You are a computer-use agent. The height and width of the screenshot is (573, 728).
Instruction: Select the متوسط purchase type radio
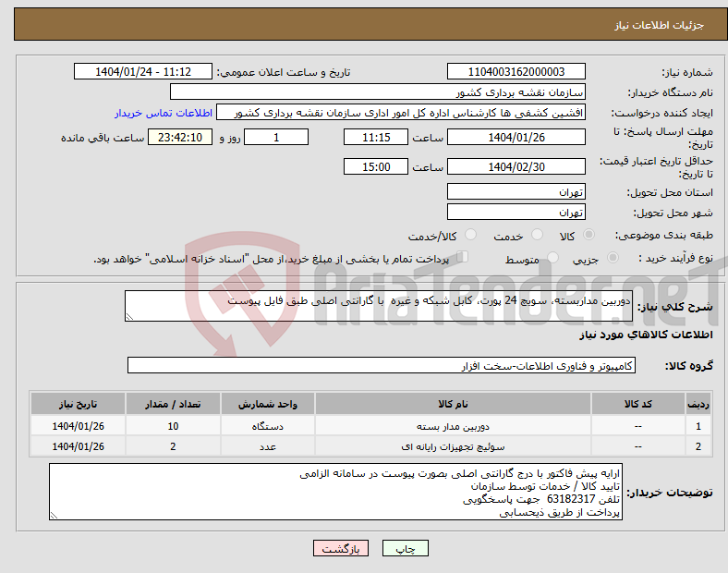[x=552, y=257]
